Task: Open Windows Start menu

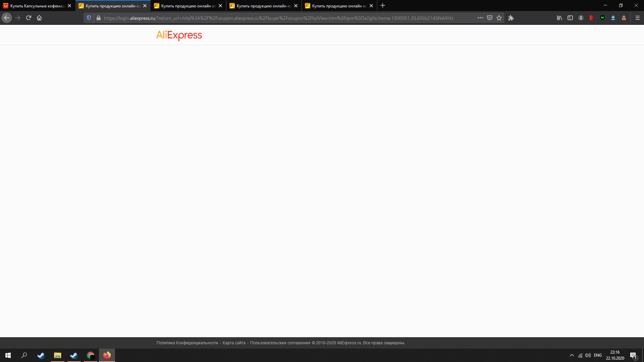Action: tap(8, 355)
